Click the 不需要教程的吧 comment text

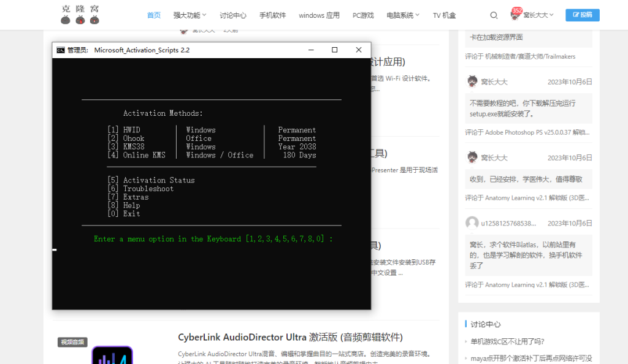[523, 108]
